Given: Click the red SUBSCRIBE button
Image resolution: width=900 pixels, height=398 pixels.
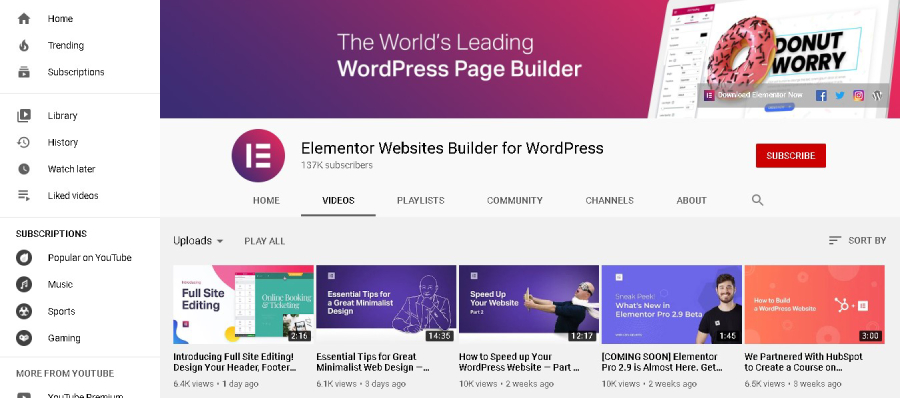Looking at the screenshot, I should point(791,156).
